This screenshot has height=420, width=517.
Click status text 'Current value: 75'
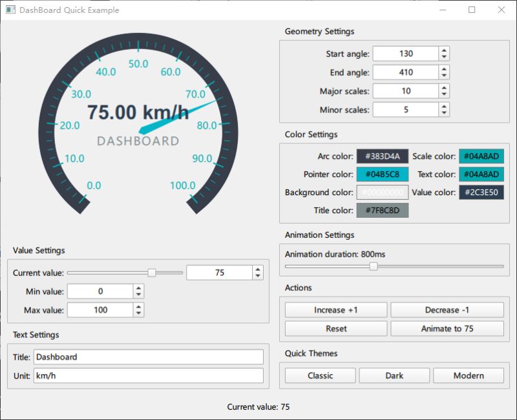pyautogui.click(x=258, y=407)
